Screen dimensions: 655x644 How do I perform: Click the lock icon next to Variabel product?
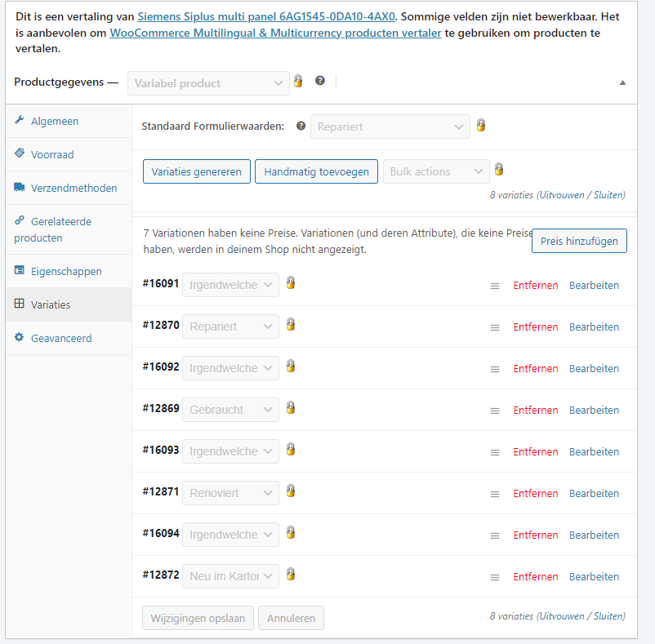(298, 81)
